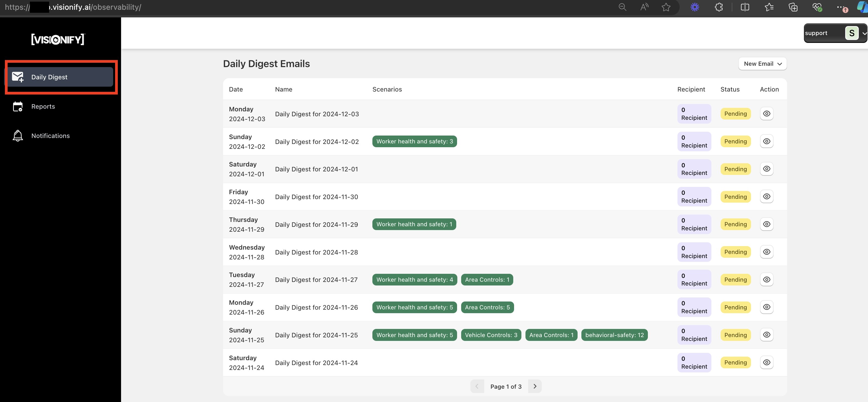Click Daily Digest for 2024-11-28 name
Viewport: 868px width, 402px height.
316,252
